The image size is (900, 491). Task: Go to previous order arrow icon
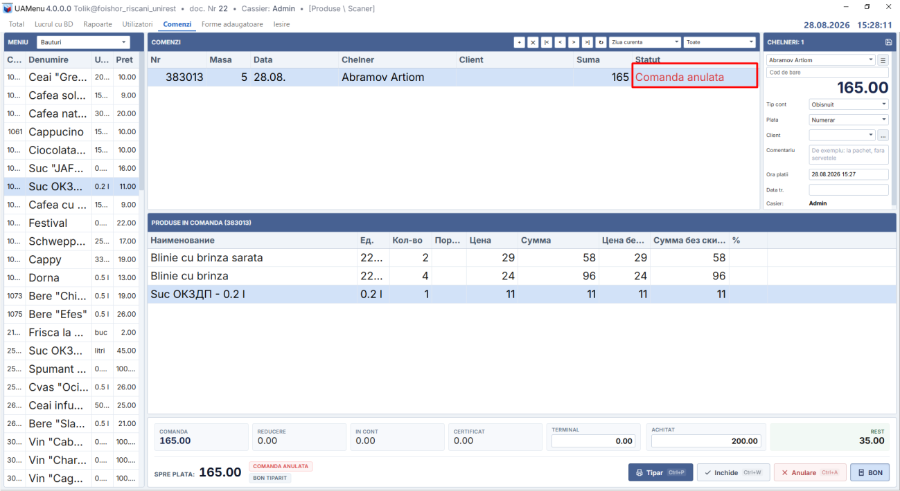coord(560,42)
